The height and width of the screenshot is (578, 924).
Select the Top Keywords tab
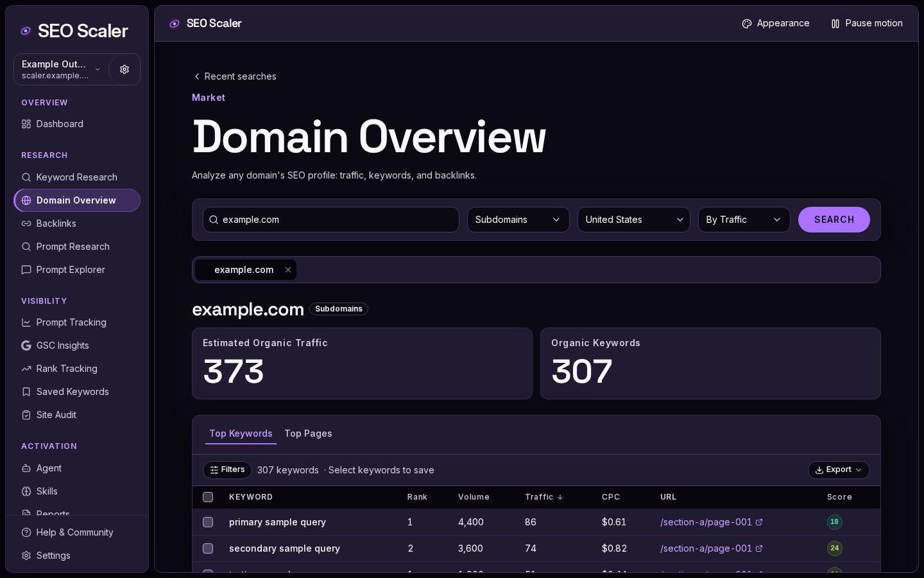click(241, 433)
